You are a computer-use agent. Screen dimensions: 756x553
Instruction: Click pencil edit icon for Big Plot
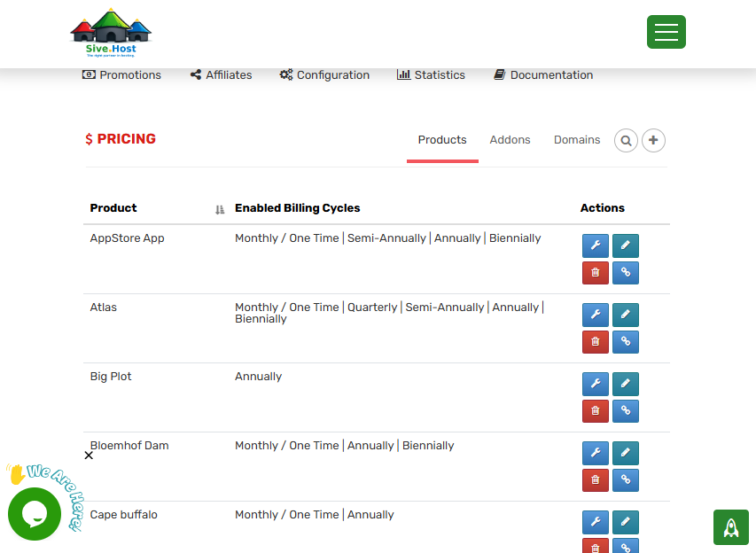(x=626, y=384)
